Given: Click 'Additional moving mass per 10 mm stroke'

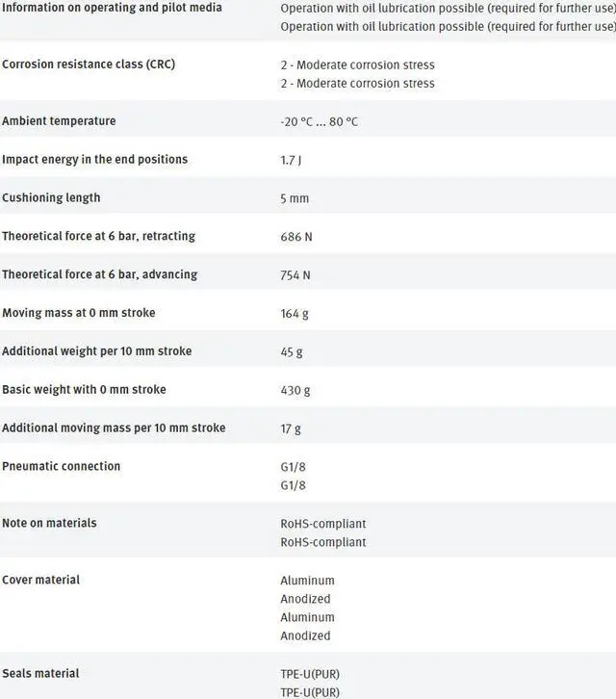Looking at the screenshot, I should (x=114, y=427).
